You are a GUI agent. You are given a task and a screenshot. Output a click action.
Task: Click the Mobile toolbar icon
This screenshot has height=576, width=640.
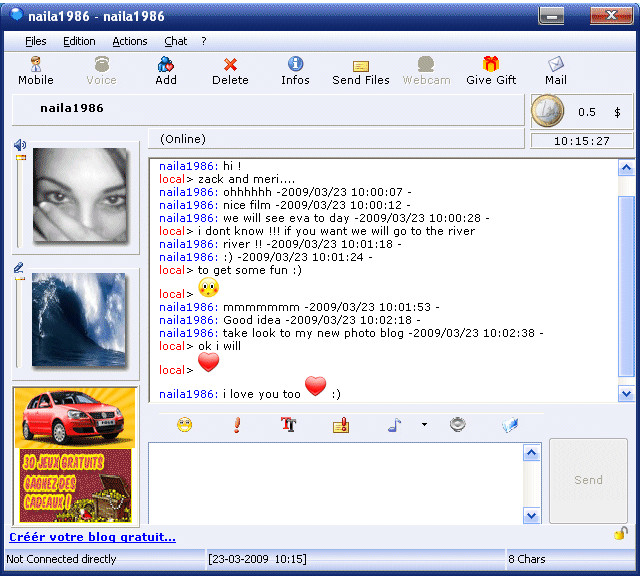(36, 64)
